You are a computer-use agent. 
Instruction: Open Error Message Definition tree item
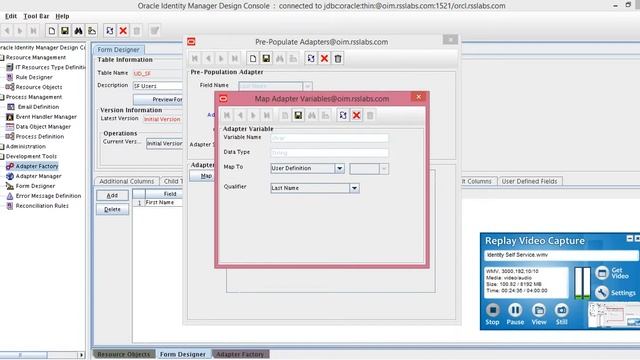coord(48,196)
